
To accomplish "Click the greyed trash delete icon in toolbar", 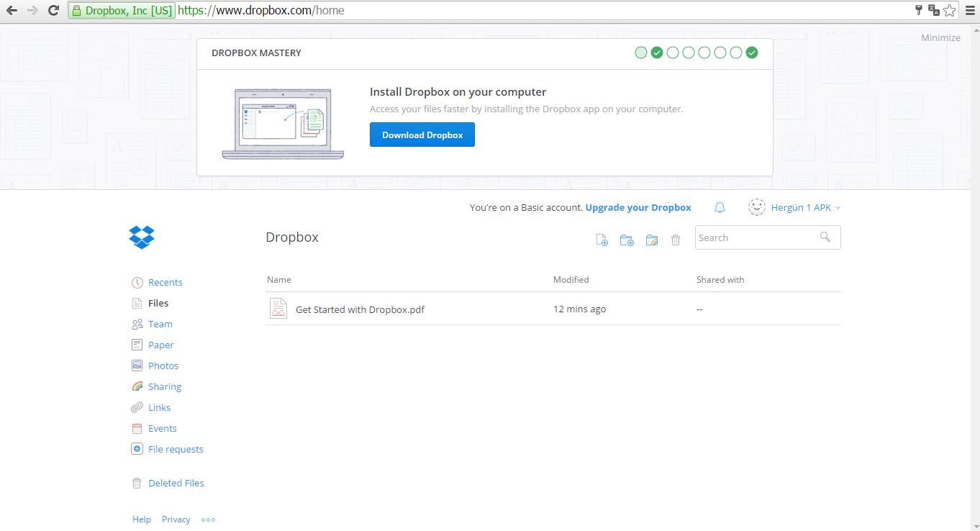I will click(676, 240).
